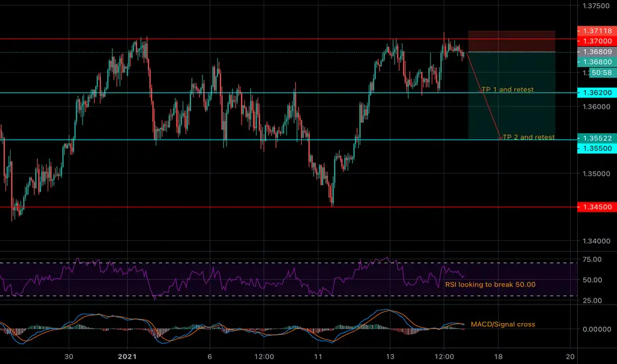
Task: Click the 1.34500 red support price label
Action: pyautogui.click(x=597, y=207)
